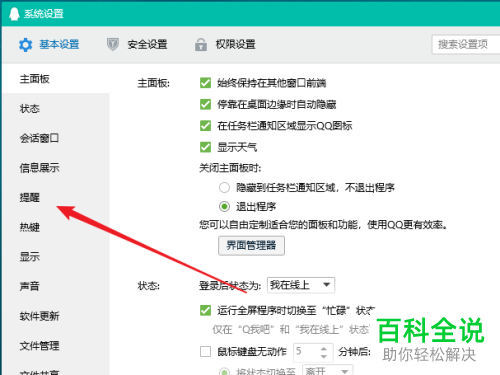This screenshot has width=500, height=375.
Task: Click the QQ penguin logo in title bar
Action: [x=14, y=14]
